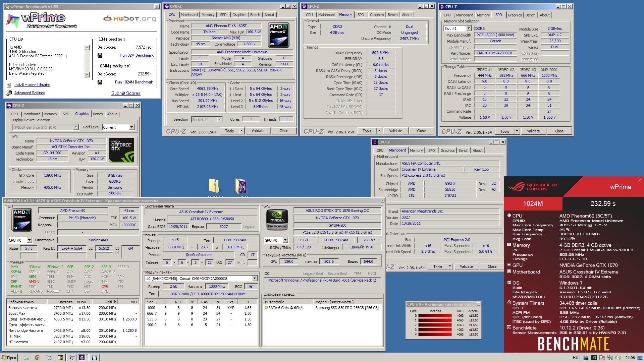Open Memory tab in the CPU-Z Graphics window

(x=51, y=114)
